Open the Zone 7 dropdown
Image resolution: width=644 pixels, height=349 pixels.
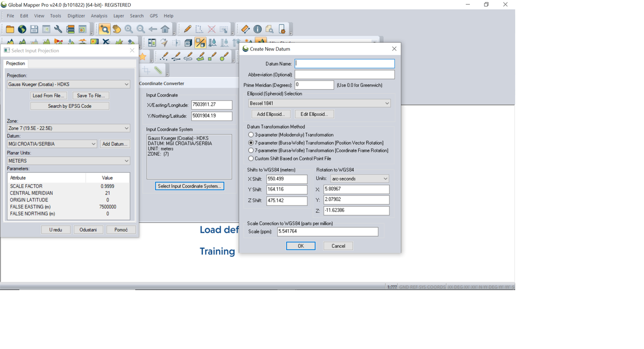point(68,128)
